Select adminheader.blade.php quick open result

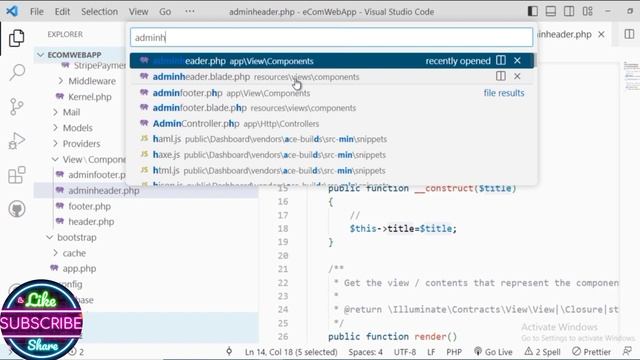tap(331, 77)
